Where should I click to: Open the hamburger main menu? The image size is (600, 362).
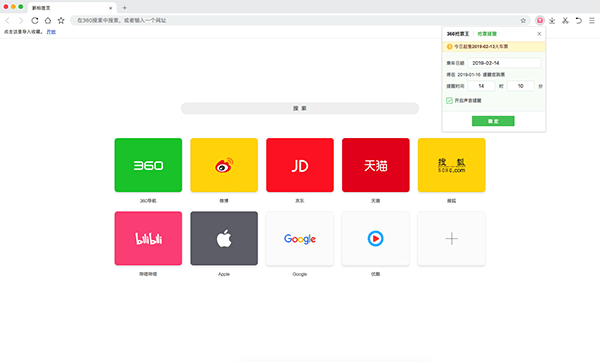592,21
